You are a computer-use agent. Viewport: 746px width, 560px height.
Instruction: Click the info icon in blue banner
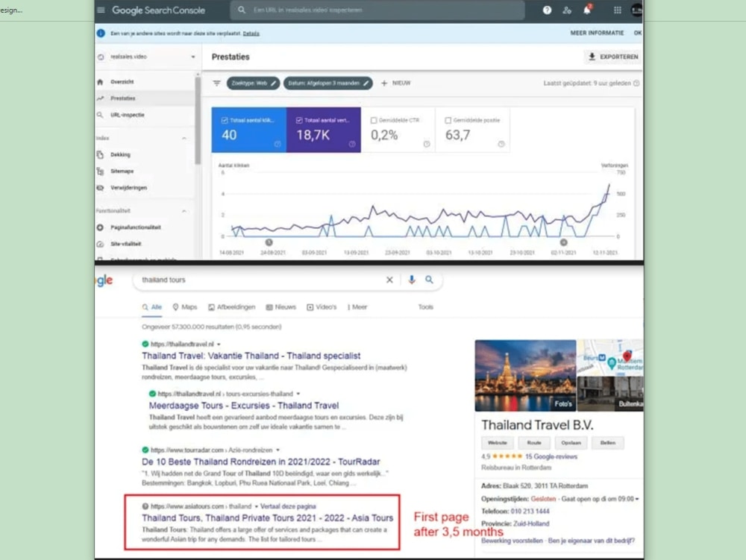click(x=101, y=34)
